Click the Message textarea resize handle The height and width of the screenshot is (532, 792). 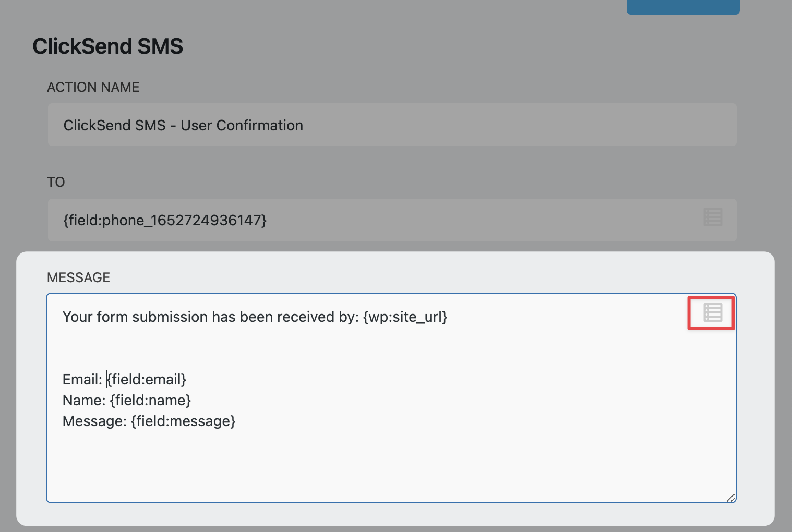point(731,498)
